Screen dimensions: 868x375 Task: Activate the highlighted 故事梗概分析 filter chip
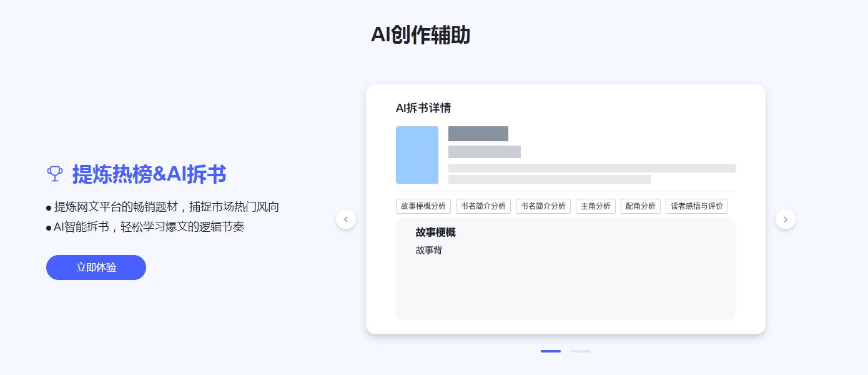coord(423,206)
